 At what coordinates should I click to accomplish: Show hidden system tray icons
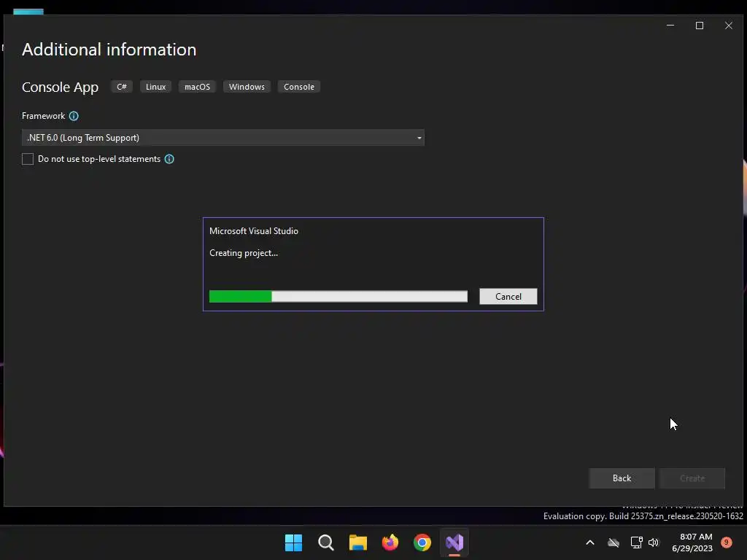[589, 542]
